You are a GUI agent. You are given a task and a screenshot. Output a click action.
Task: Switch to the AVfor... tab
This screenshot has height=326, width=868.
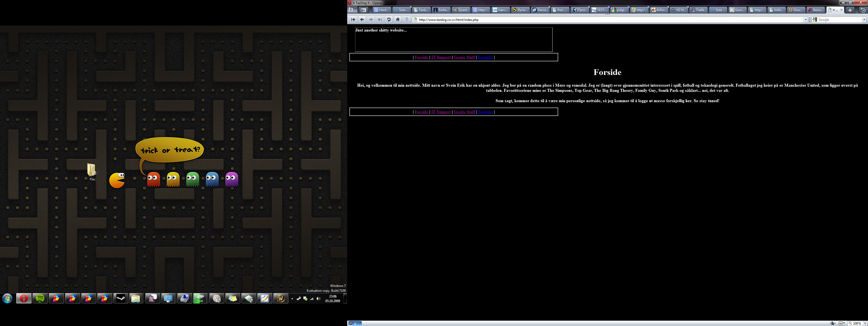659,10
